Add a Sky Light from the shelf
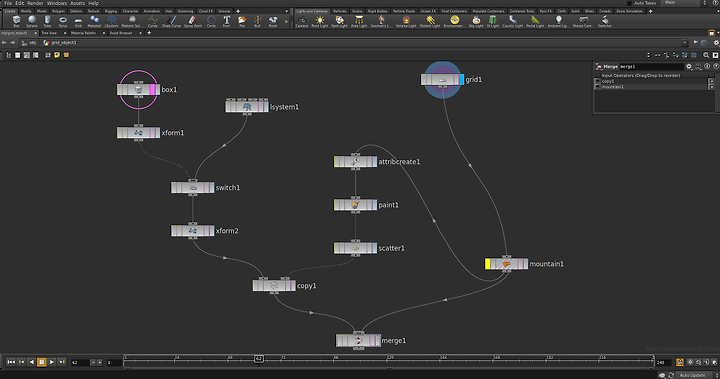Viewport: 720px width, 379px height. 476,21
